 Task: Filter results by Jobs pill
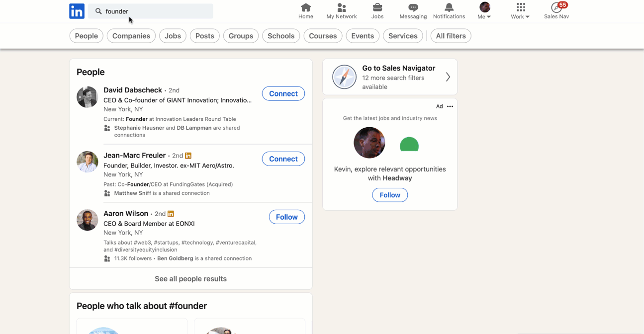173,36
